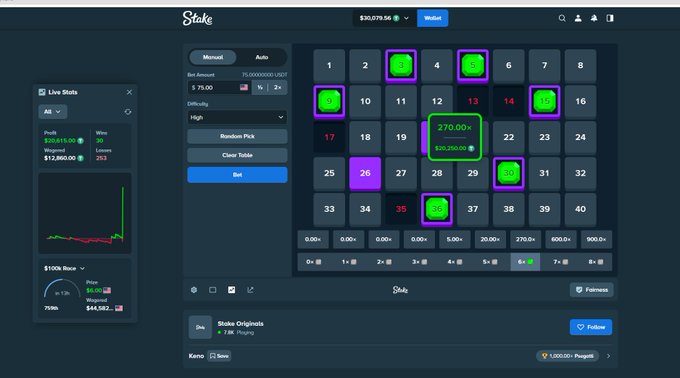
Task: Halve bet amount with ½ button
Action: coord(260,88)
